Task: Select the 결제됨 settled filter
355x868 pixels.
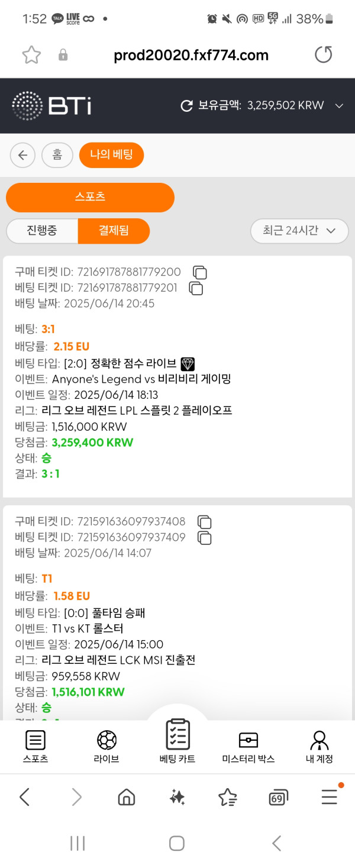Action: (x=113, y=231)
